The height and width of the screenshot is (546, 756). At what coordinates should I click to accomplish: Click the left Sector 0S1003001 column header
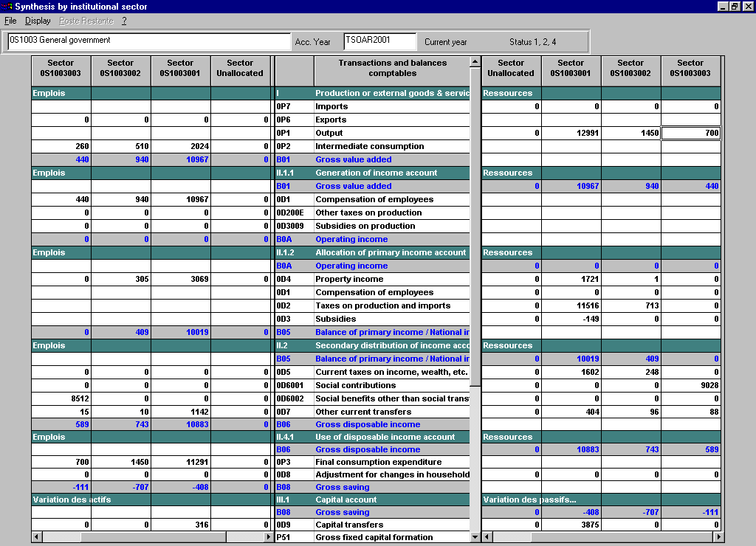click(180, 69)
